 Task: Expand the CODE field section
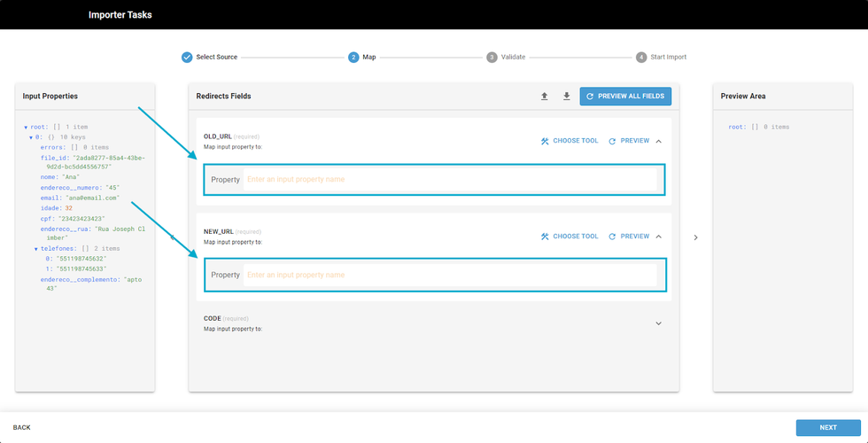[658, 323]
